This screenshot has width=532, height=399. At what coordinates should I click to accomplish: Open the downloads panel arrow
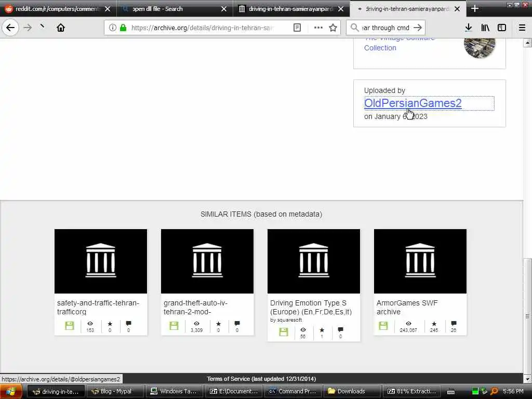(468, 28)
